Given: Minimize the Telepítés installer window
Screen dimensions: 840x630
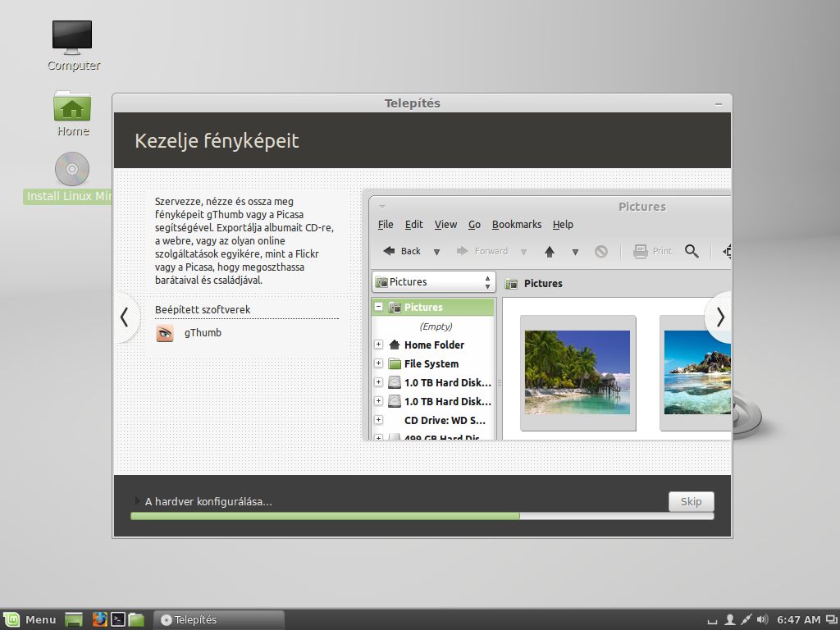Looking at the screenshot, I should [x=719, y=104].
